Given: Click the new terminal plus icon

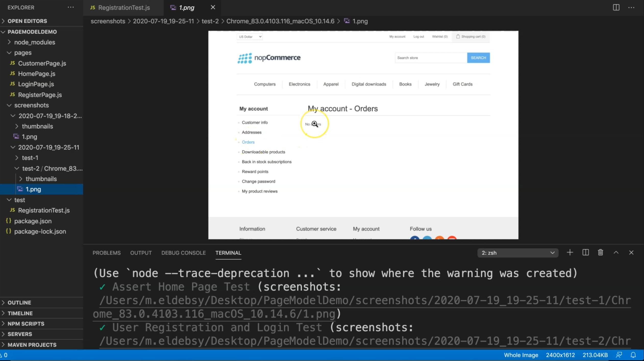Looking at the screenshot, I should (x=570, y=252).
